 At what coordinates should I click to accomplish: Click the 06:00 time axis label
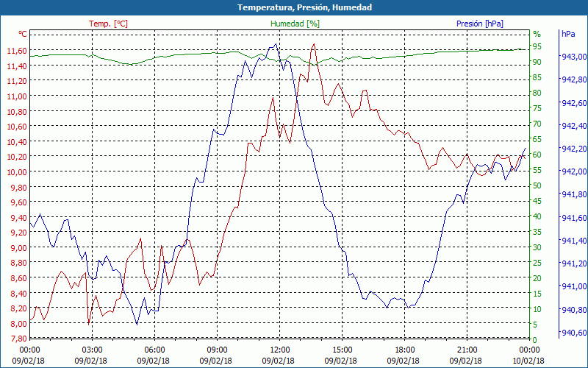tap(154, 350)
